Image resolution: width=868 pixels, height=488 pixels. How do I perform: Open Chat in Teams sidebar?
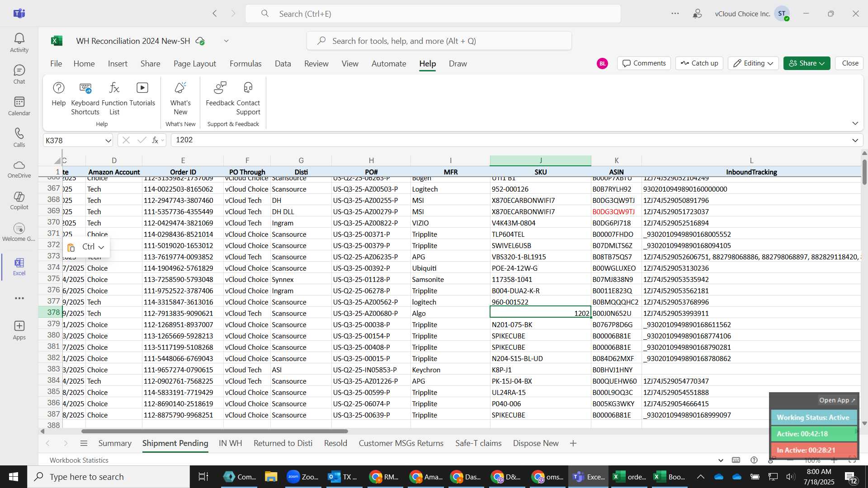coord(19,75)
